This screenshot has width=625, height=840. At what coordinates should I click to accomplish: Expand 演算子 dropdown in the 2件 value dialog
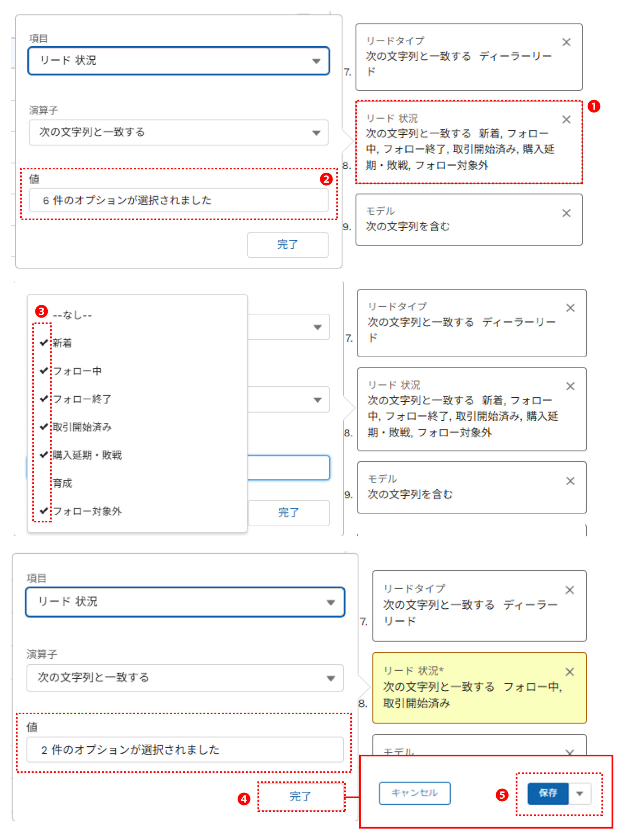(x=185, y=678)
